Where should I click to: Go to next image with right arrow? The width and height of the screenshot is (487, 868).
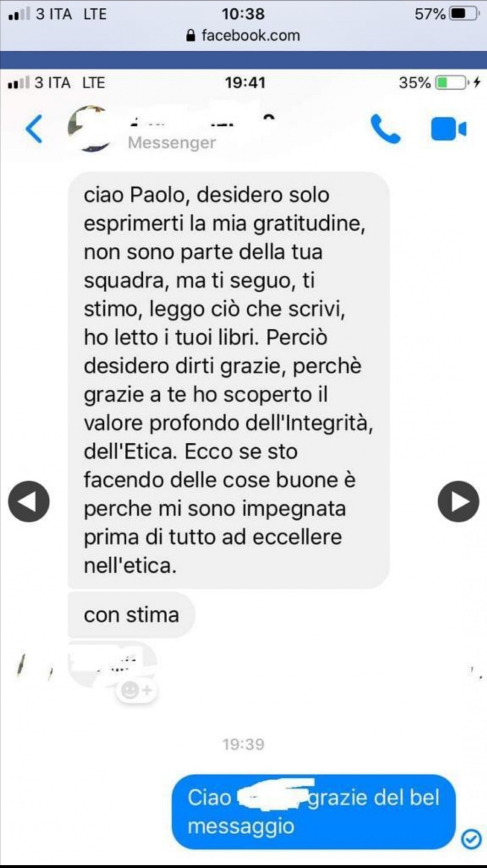(458, 501)
